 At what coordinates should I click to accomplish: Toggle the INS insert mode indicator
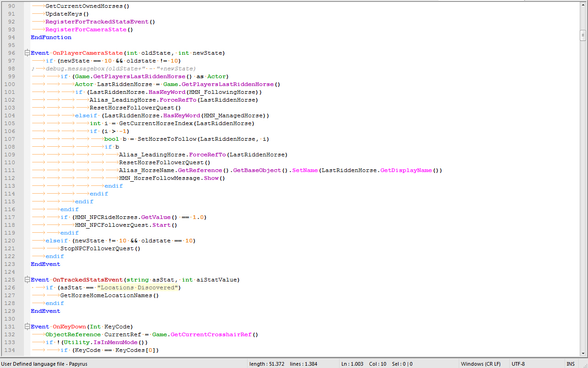(x=571, y=364)
